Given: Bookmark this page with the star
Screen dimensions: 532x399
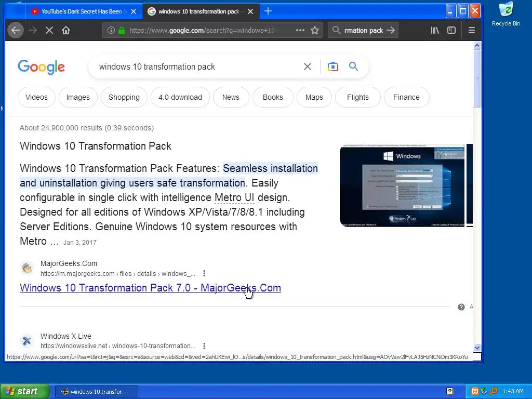Looking at the screenshot, I should (315, 30).
